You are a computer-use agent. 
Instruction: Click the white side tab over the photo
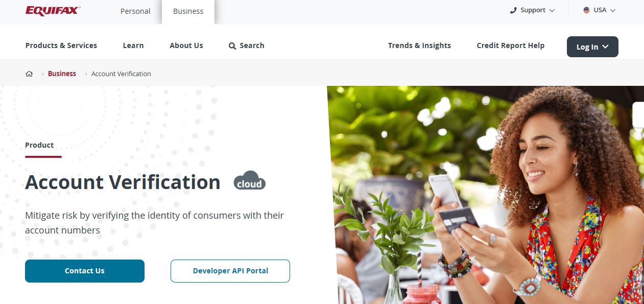(638, 115)
